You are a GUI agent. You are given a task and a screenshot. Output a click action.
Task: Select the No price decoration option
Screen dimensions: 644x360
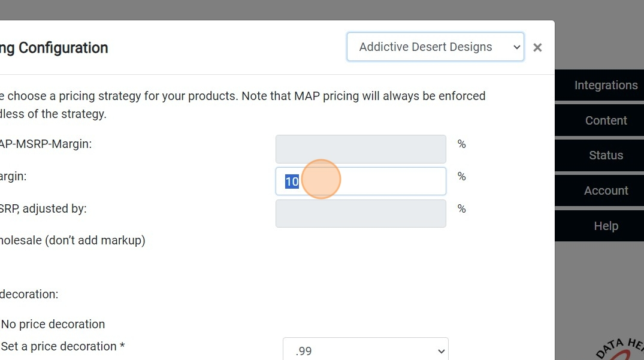[53, 324]
